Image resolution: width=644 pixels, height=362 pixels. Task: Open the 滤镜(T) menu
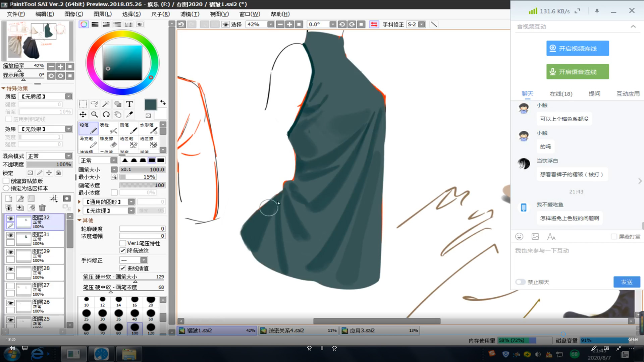(x=190, y=14)
